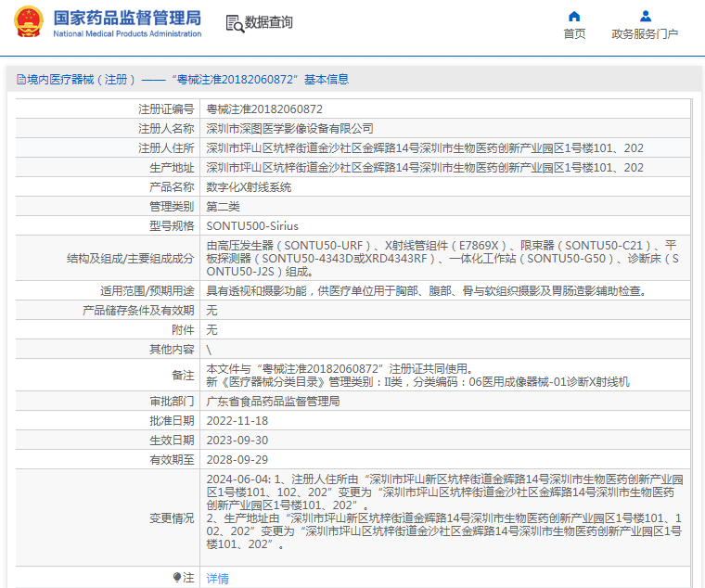
Task: Click the 变更情况 change history text
Action: (x=444, y=512)
